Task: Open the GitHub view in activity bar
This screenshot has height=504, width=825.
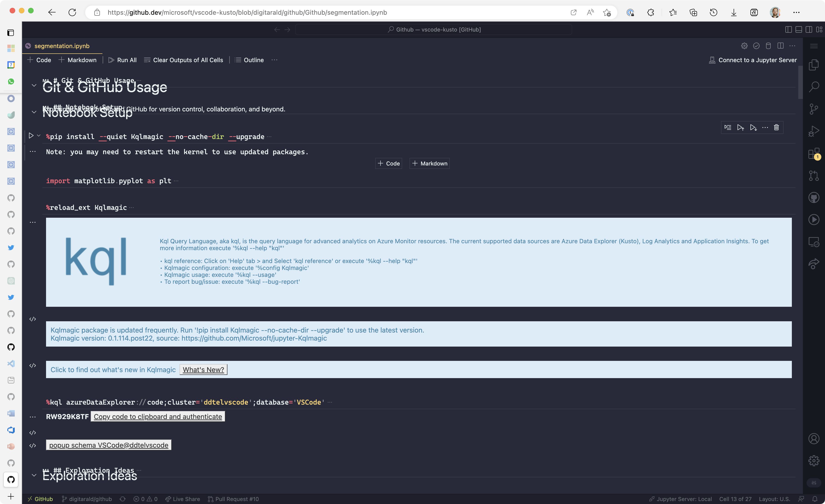Action: coord(814,197)
